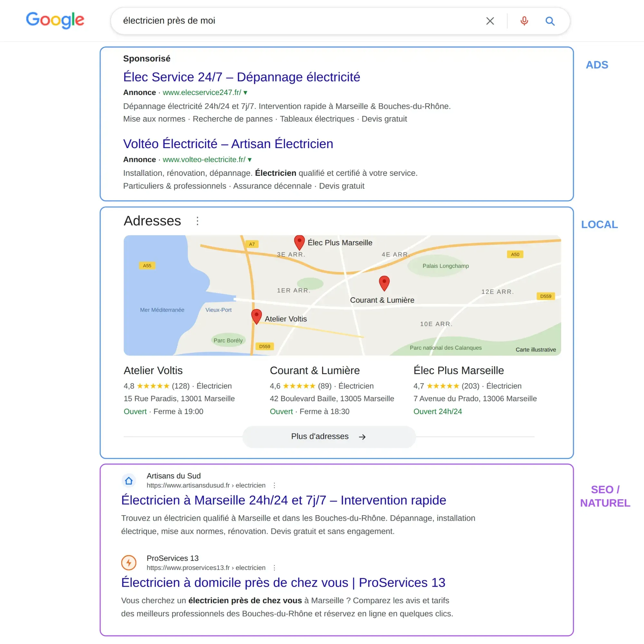This screenshot has width=644, height=644.
Task: Click address 15 Rue Paradis, 13001 Marseille
Action: pos(179,399)
